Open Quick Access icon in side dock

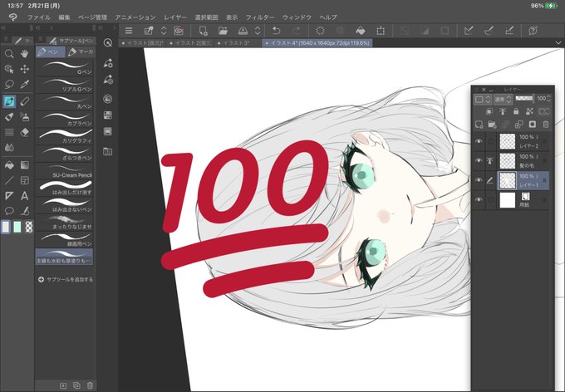[107, 43]
